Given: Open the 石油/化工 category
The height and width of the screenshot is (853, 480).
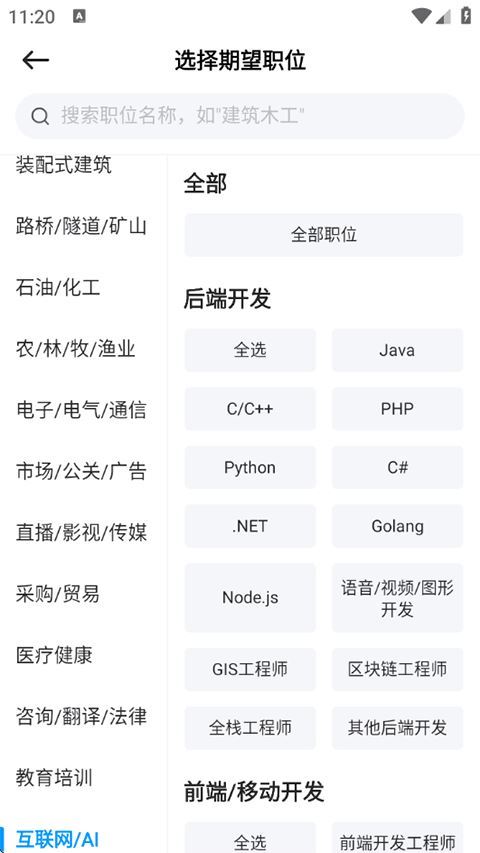Looking at the screenshot, I should tap(58, 287).
